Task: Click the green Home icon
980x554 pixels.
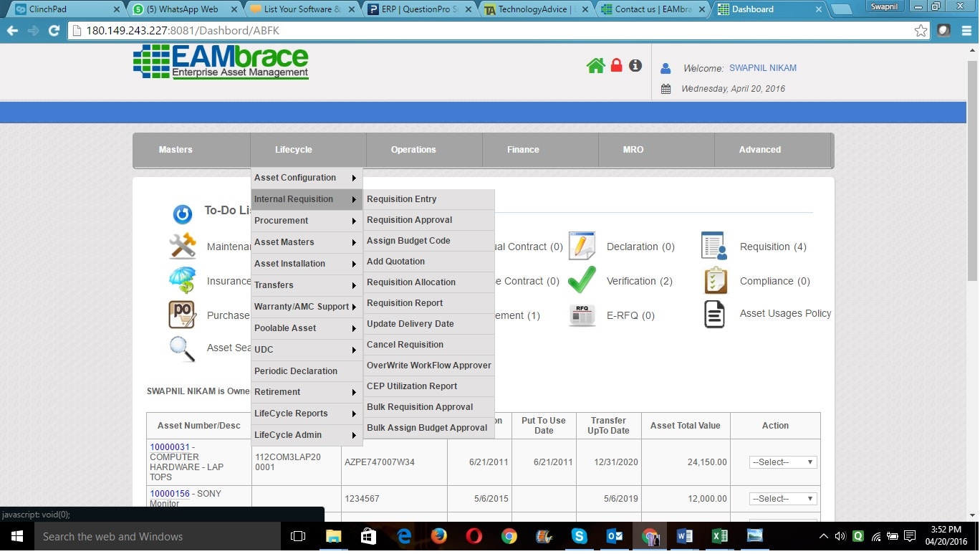Action: click(x=595, y=66)
